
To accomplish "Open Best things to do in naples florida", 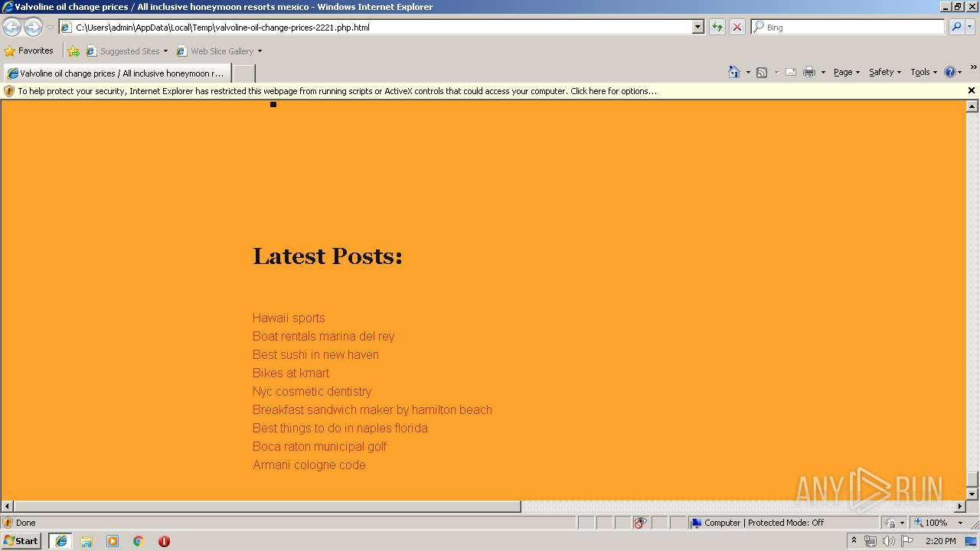I will tap(340, 428).
